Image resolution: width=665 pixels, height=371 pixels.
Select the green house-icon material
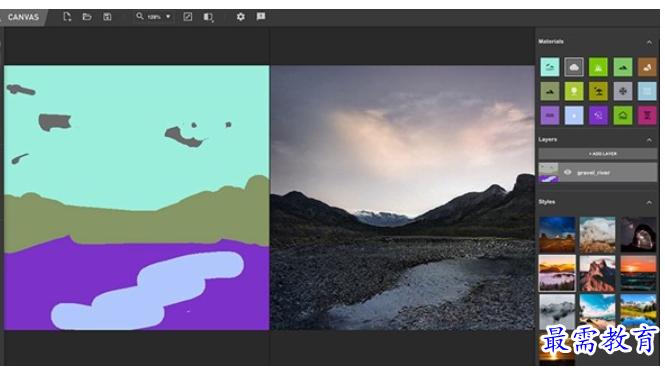tap(623, 115)
